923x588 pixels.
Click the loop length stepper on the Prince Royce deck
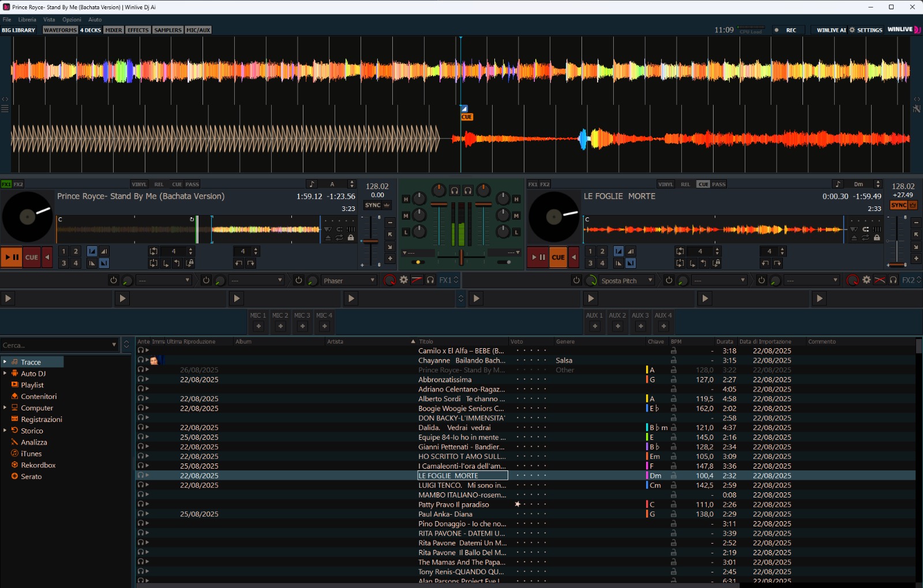coord(191,251)
